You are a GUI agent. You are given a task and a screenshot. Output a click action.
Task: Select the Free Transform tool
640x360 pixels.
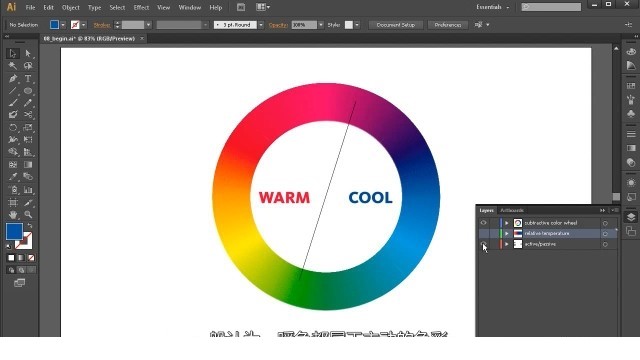pyautogui.click(x=28, y=140)
